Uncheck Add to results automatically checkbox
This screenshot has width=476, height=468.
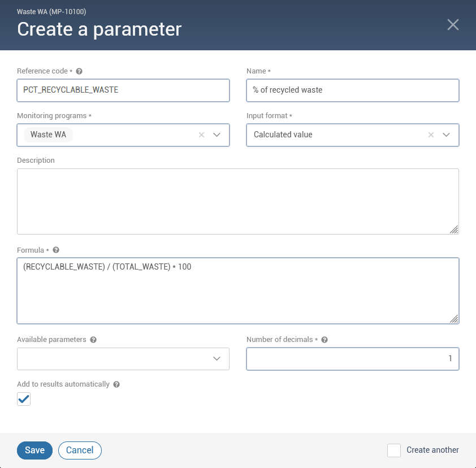pyautogui.click(x=24, y=400)
